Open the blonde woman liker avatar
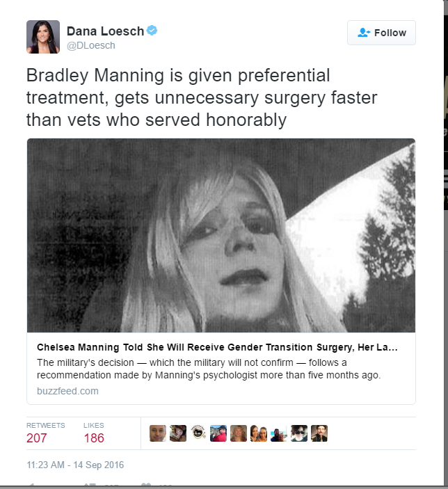This screenshot has height=489, width=448. [x=239, y=433]
